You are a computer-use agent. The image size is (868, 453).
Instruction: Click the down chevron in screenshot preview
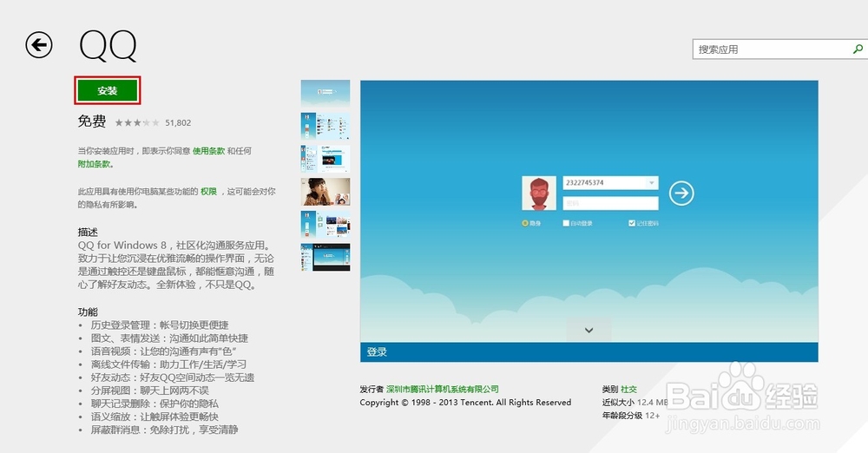589,330
